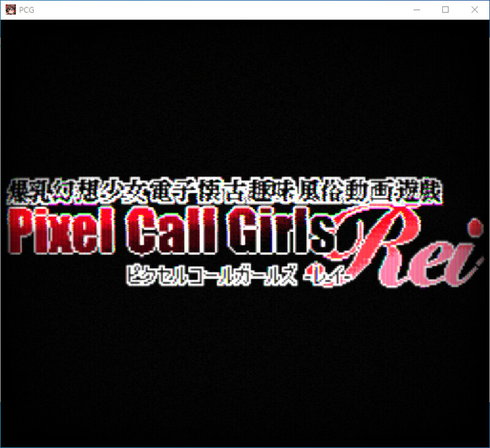Close the PCG window
The image size is (490, 448).
tap(474, 10)
